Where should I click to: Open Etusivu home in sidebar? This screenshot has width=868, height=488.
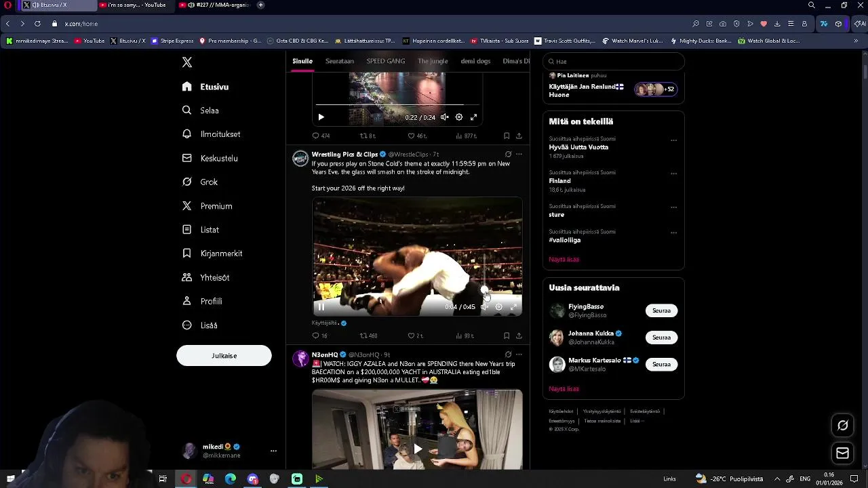tap(205, 87)
